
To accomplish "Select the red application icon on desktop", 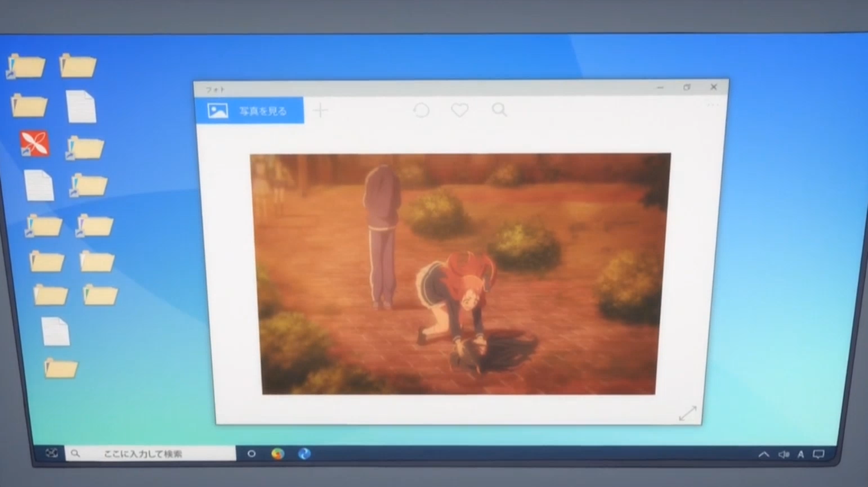I will point(35,144).
